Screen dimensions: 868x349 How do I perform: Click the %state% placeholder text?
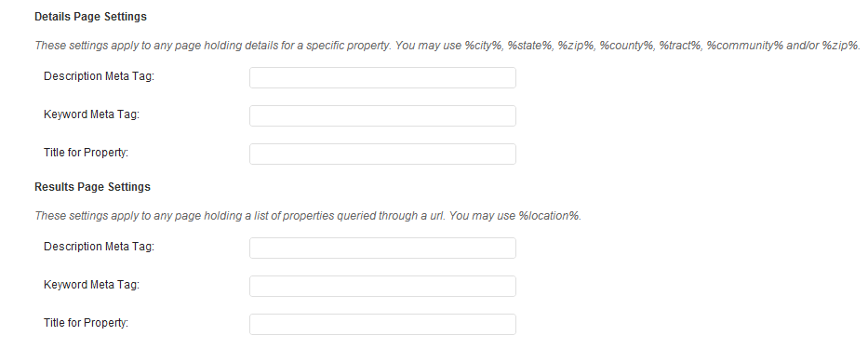(529, 46)
